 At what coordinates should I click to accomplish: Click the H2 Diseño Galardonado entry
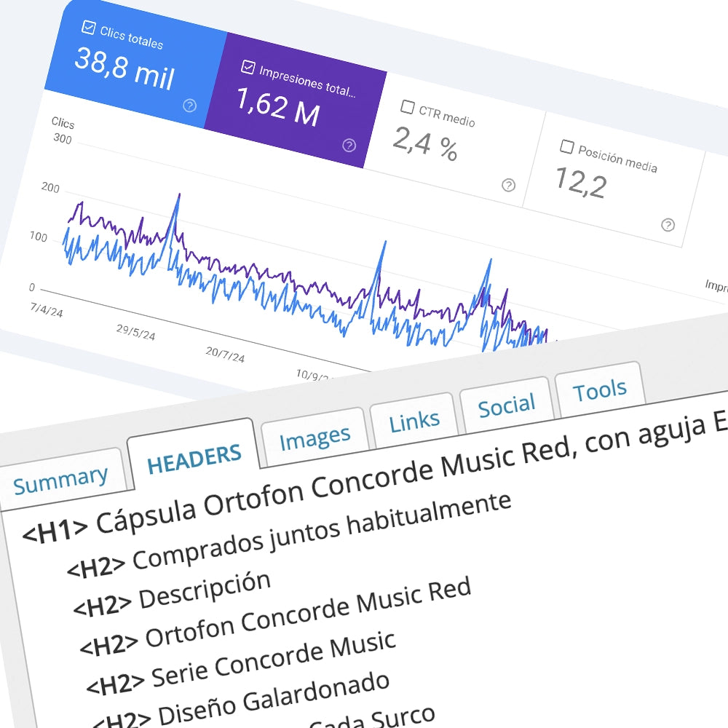click(x=240, y=698)
